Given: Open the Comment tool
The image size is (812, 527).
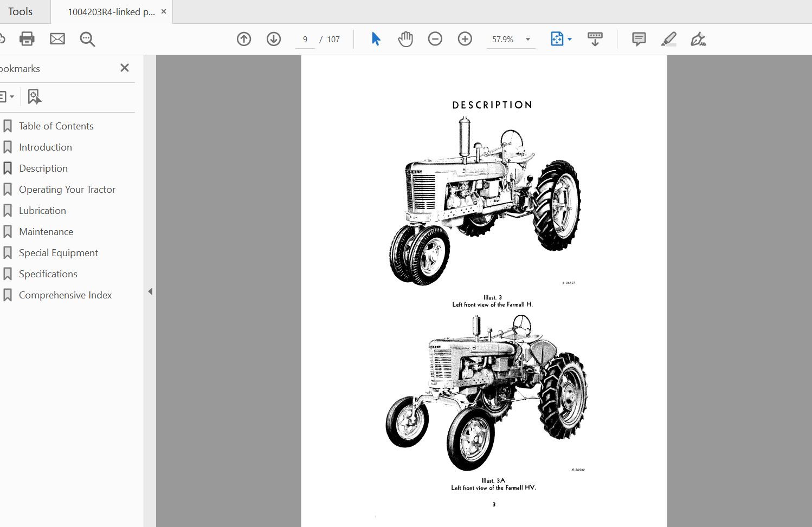Looking at the screenshot, I should pos(638,38).
